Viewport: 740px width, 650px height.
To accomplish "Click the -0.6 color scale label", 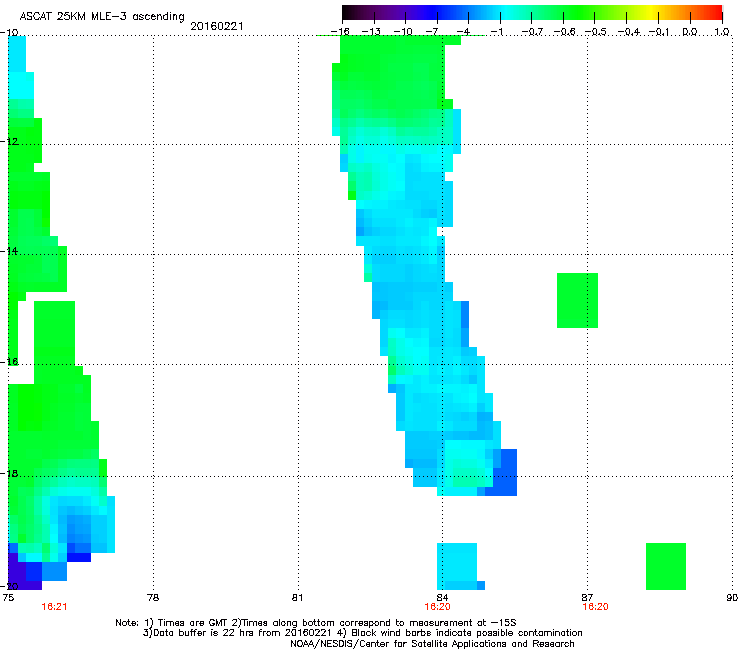I will pyautogui.click(x=564, y=32).
